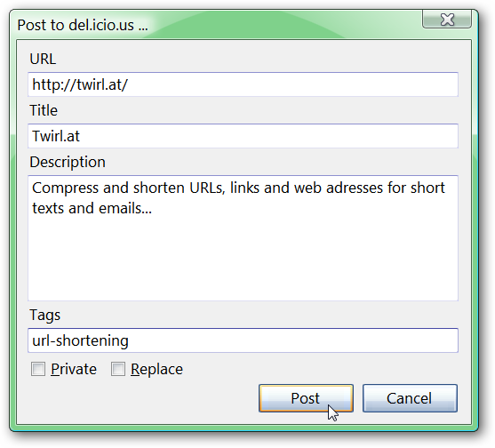
Task: Click the Tags label
Action: tap(44, 316)
